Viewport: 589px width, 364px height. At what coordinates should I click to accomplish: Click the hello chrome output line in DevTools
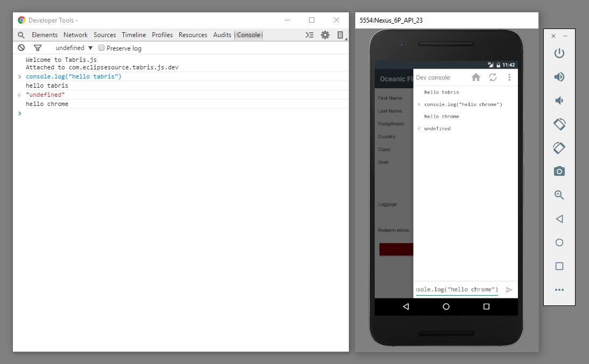[x=47, y=104]
